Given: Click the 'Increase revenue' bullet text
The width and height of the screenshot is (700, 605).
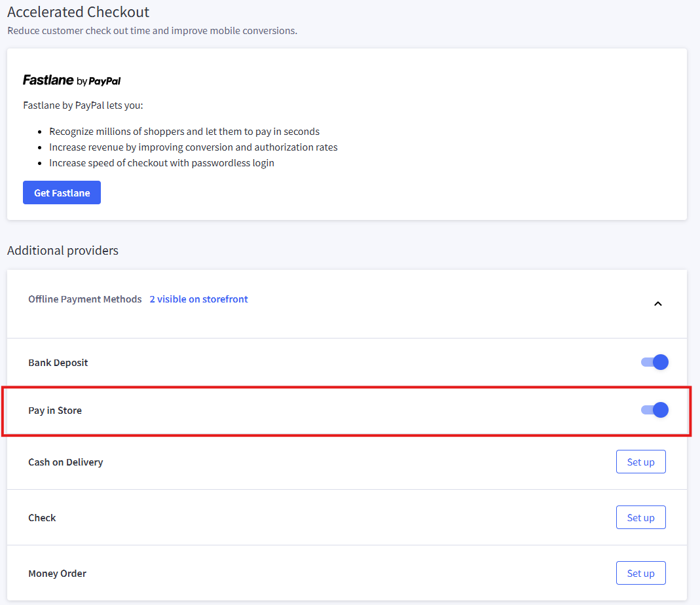Looking at the screenshot, I should click(x=193, y=147).
